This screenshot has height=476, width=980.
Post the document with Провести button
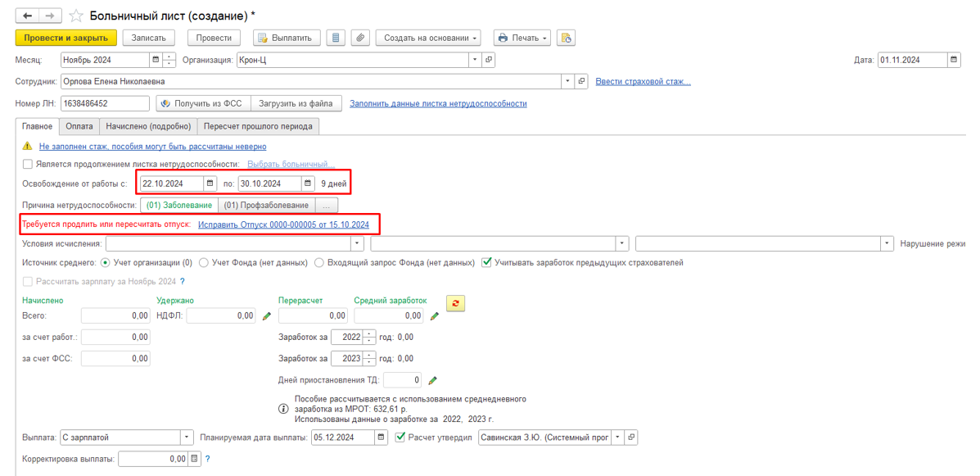[214, 38]
